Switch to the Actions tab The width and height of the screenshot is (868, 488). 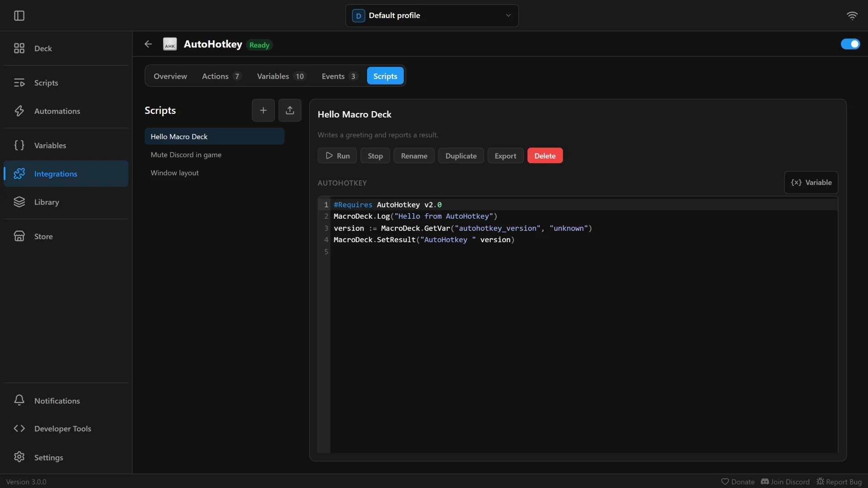[222, 76]
